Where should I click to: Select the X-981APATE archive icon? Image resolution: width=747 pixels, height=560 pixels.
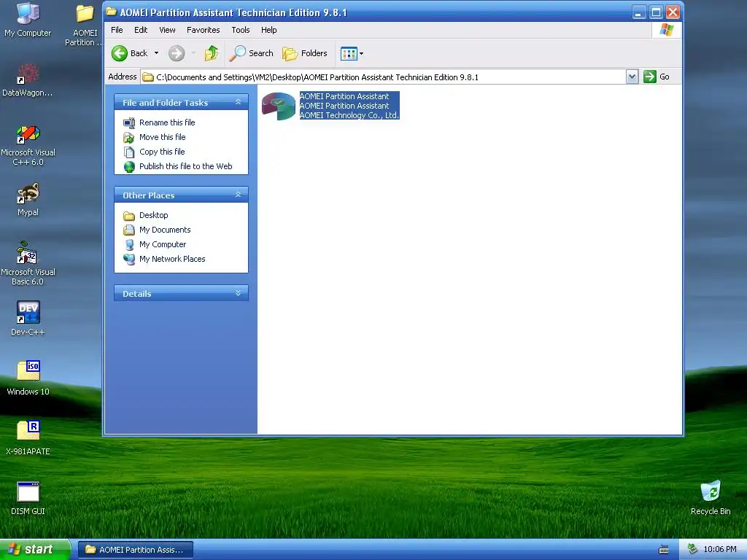tap(28, 437)
